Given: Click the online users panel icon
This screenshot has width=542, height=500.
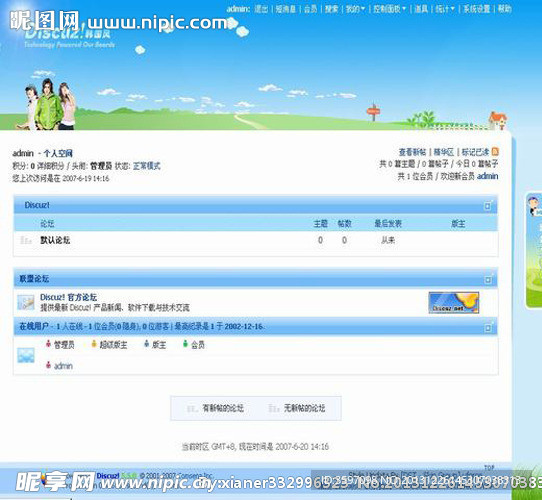Looking at the screenshot, I should coord(26,355).
